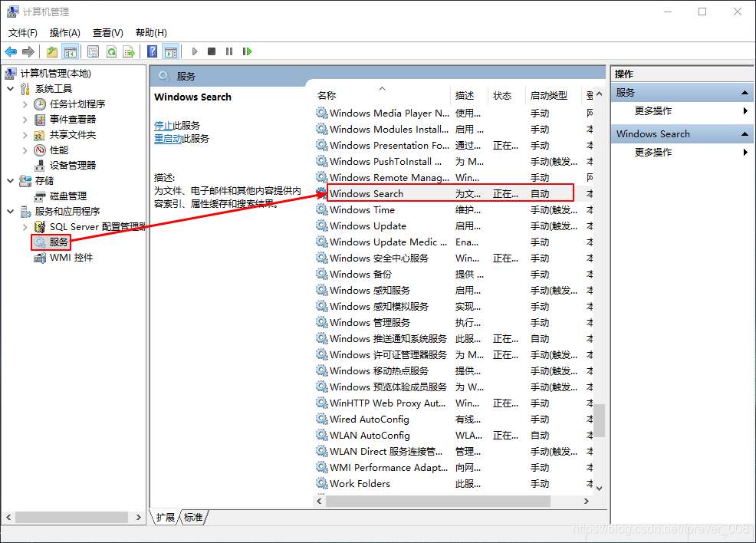Collapse the Windows Search section in Actions pane
This screenshot has height=543, width=756.
[x=744, y=134]
